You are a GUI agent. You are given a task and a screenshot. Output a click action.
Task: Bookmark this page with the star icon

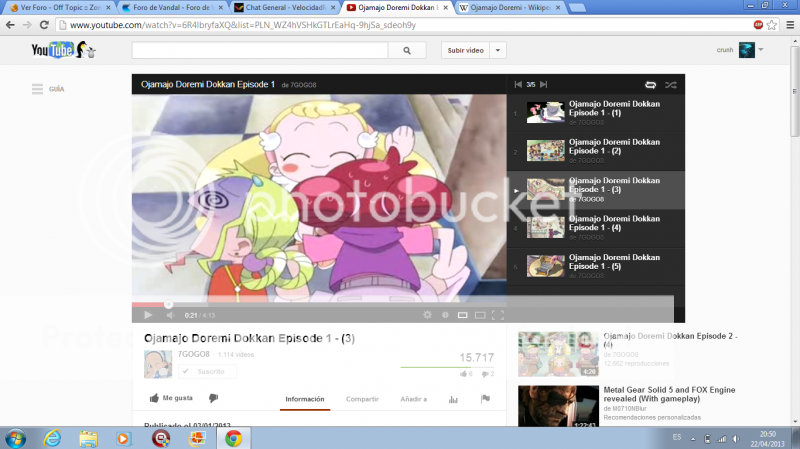[x=772, y=24]
